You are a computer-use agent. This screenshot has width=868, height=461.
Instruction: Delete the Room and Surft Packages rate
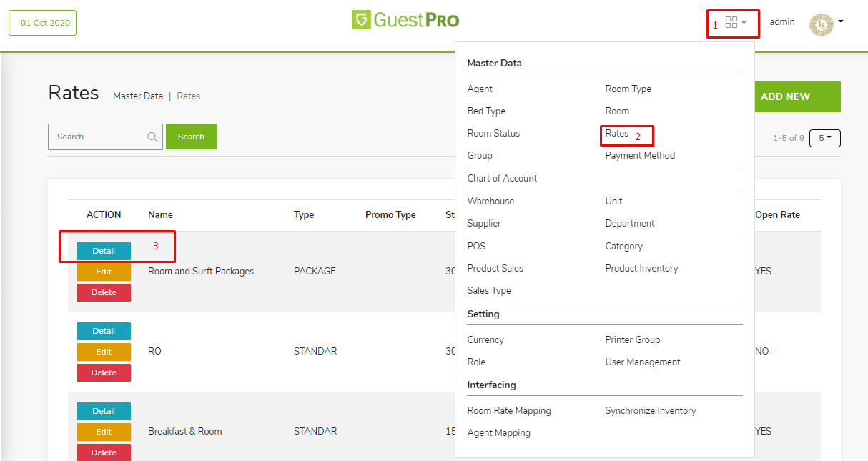coord(104,292)
